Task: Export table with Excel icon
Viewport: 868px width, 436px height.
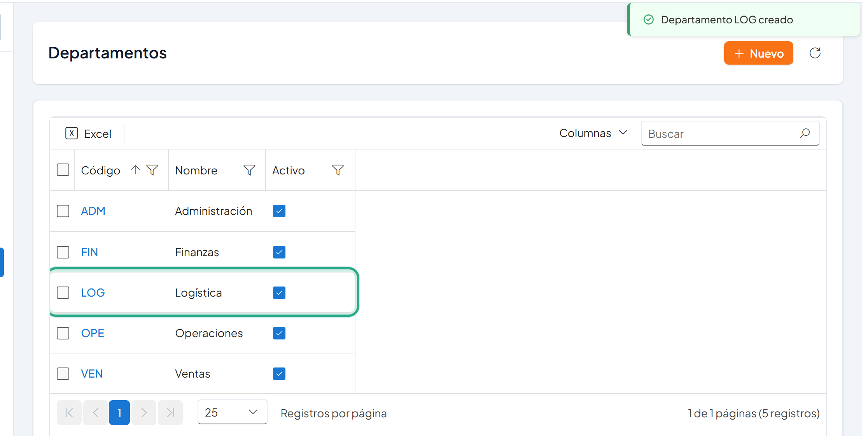Action: coord(72,133)
